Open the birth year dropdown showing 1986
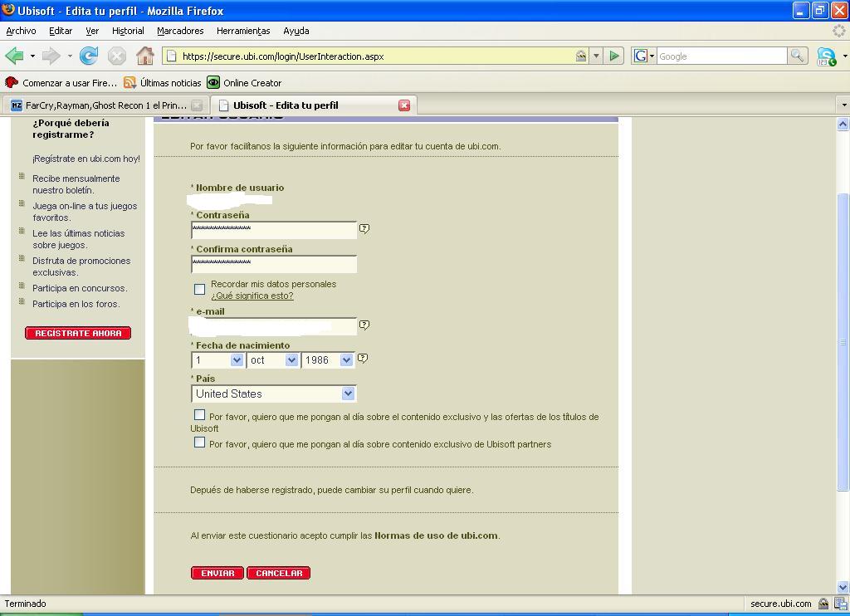The image size is (850, 616). click(x=327, y=360)
